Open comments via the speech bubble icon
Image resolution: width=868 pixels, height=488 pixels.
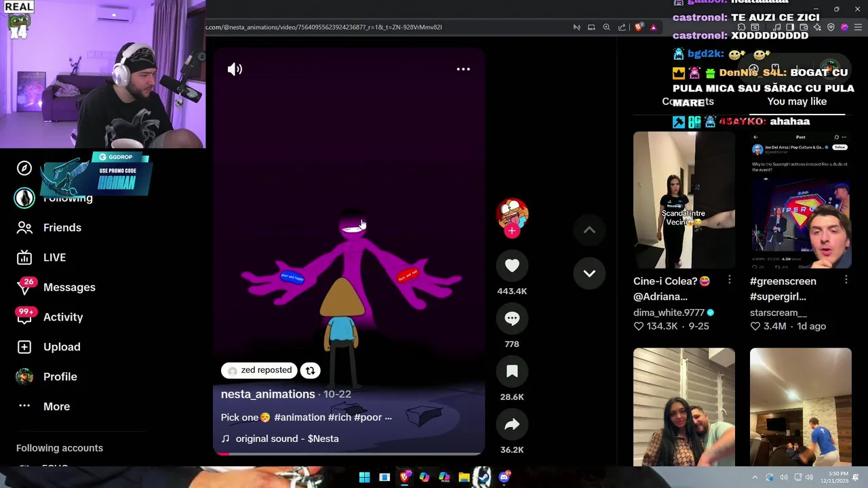pyautogui.click(x=512, y=319)
